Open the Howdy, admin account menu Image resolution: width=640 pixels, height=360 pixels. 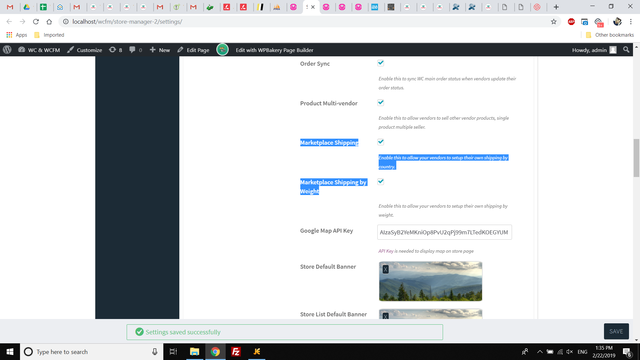coord(594,50)
